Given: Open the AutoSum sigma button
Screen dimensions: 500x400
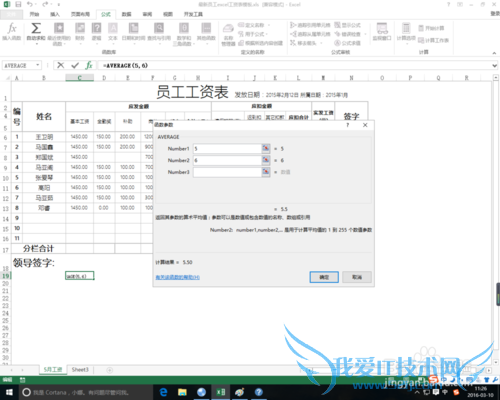Looking at the screenshot, I should tap(36, 32).
